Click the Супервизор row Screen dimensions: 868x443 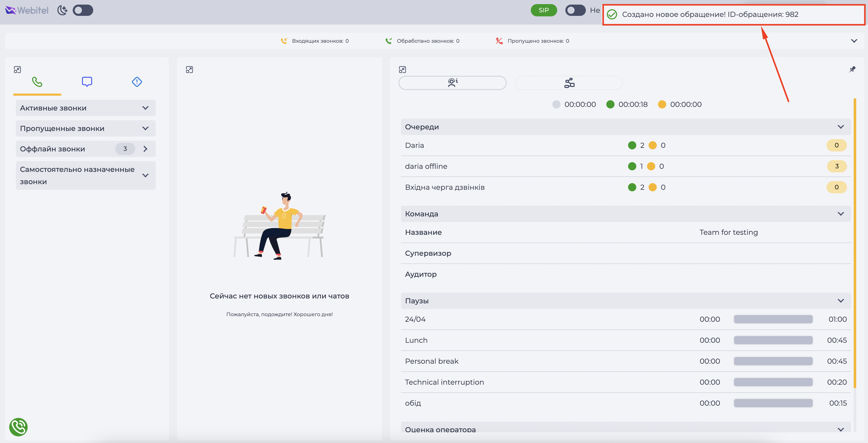(x=626, y=253)
